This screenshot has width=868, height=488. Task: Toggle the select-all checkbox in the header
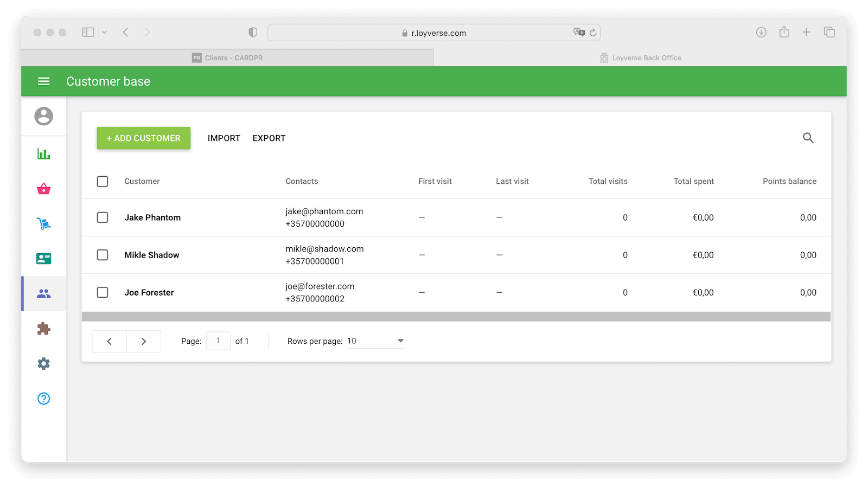click(x=103, y=181)
